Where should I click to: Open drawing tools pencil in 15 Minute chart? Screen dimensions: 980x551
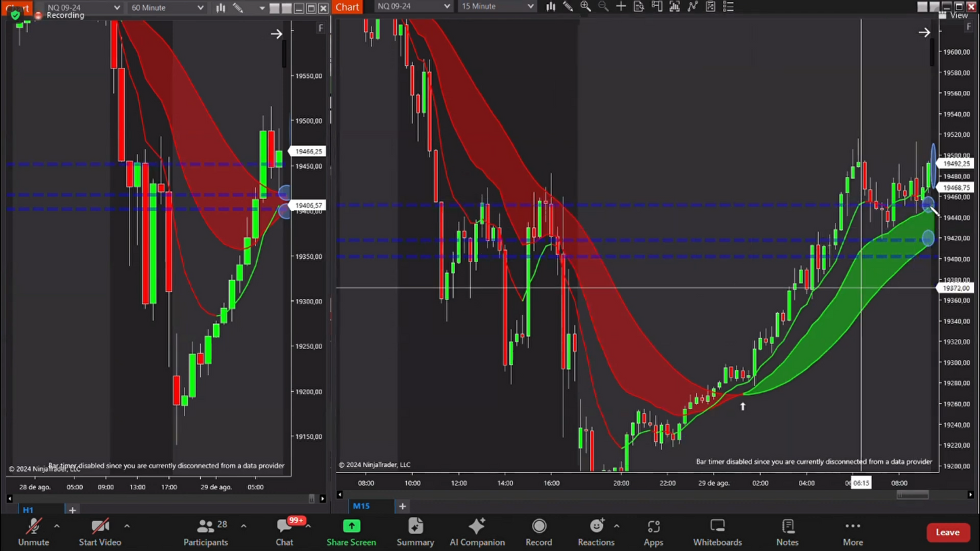pos(568,6)
